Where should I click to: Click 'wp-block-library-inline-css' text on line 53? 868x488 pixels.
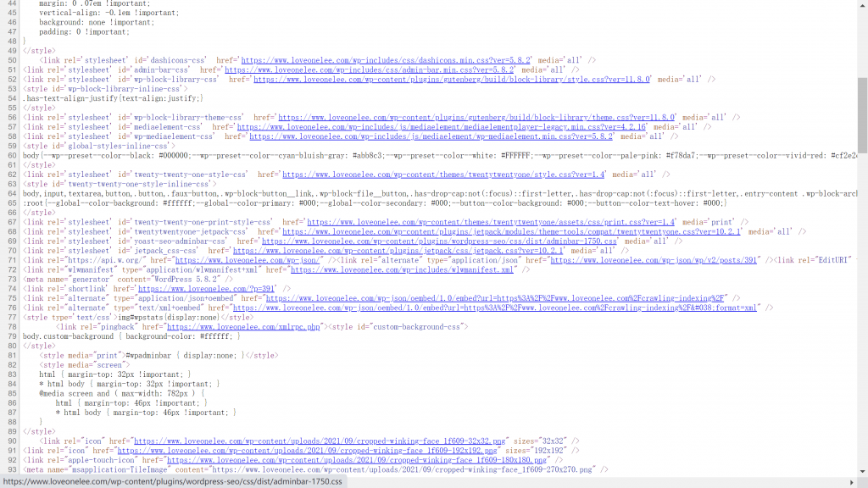pos(124,88)
